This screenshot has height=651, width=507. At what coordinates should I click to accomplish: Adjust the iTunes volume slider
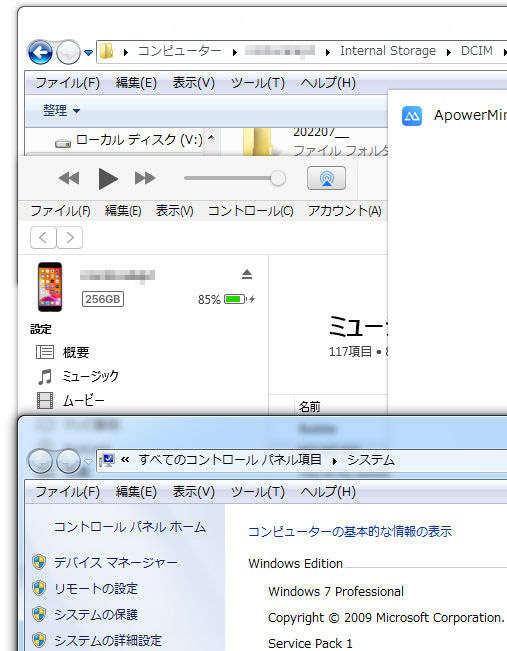pyautogui.click(x=235, y=179)
